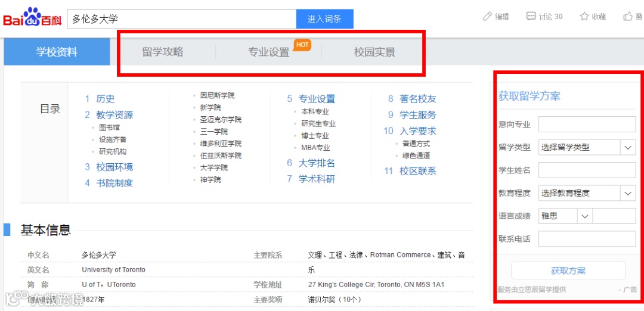The width and height of the screenshot is (644, 311).
Task: Click the 诺贝尔奖（10个）value
Action: tap(335, 300)
